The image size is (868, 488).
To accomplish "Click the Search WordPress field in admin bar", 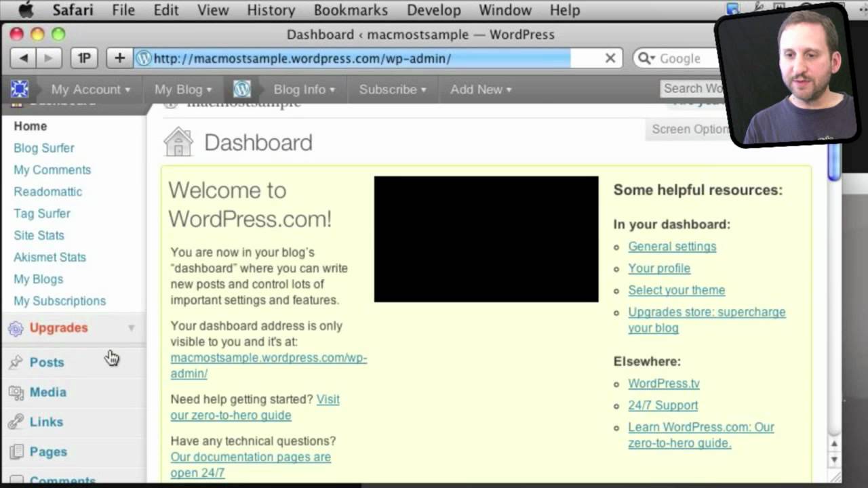I will coord(692,89).
